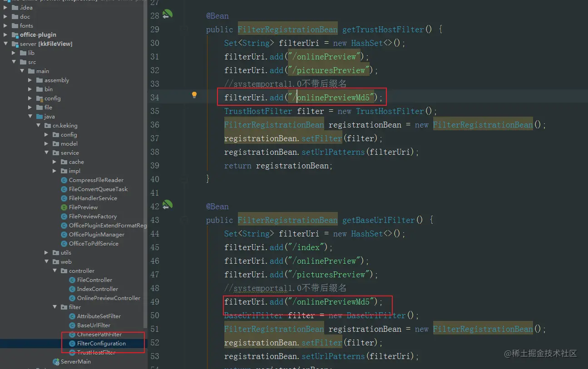Image resolution: width=588 pixels, height=369 pixels.
Task: Collapse the controller package
Action: (x=54, y=271)
